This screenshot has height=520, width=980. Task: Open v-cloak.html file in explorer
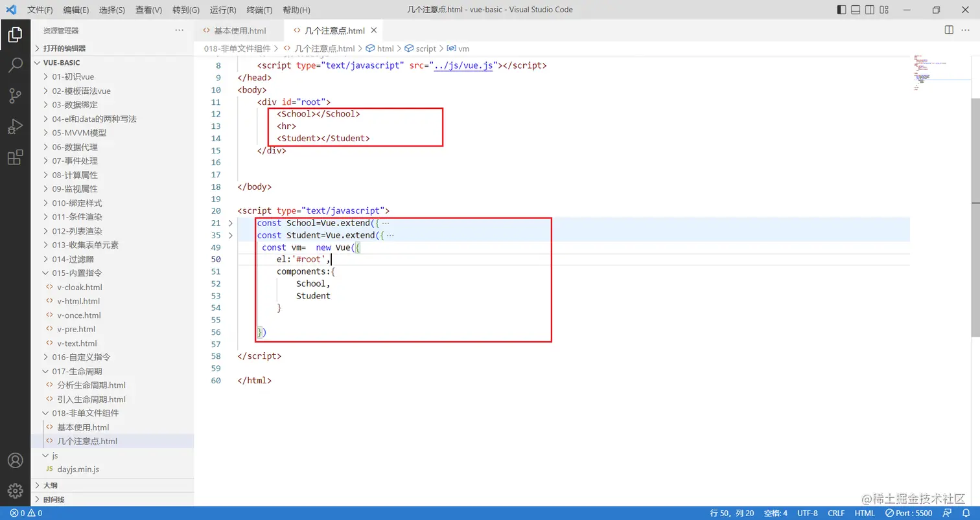click(x=113, y=287)
